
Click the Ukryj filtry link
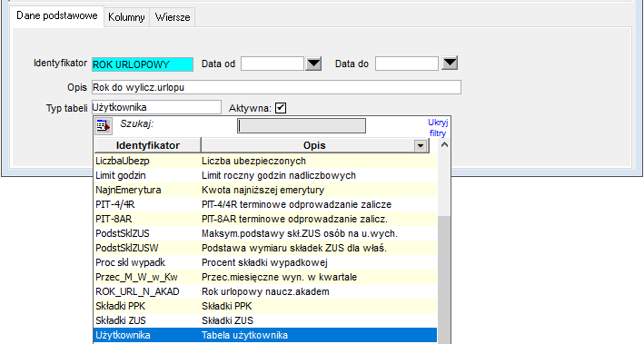tap(438, 128)
